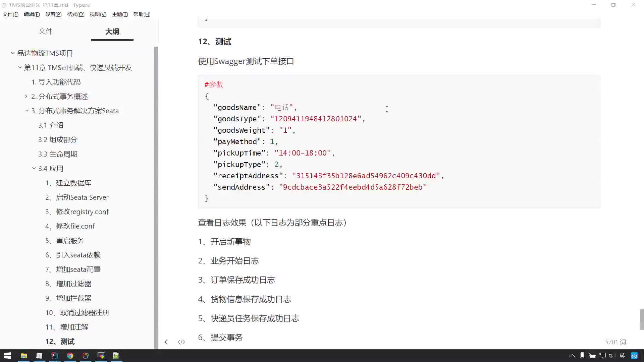644x362 pixels.
Task: Switch to 大纲 sidebar tab
Action: click(112, 32)
